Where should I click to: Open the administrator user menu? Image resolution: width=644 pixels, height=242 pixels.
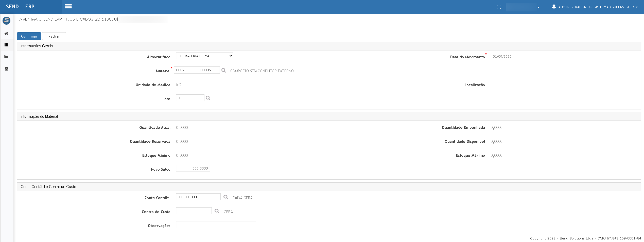pyautogui.click(x=595, y=7)
